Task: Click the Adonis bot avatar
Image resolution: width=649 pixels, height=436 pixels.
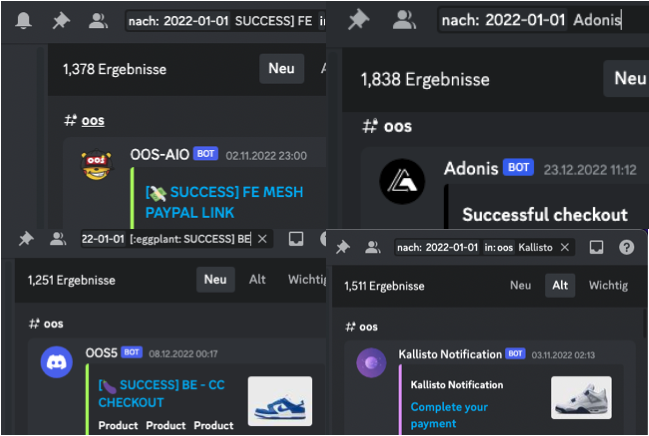Action: click(402, 181)
